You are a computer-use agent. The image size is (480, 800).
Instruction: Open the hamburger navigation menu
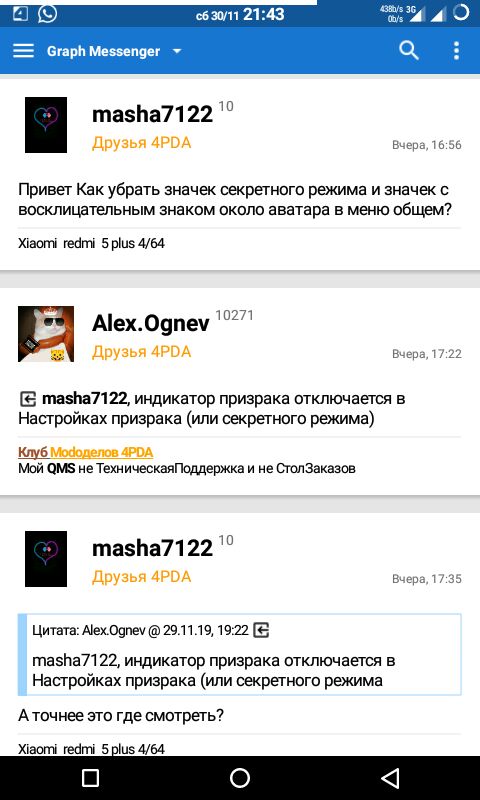click(23, 51)
